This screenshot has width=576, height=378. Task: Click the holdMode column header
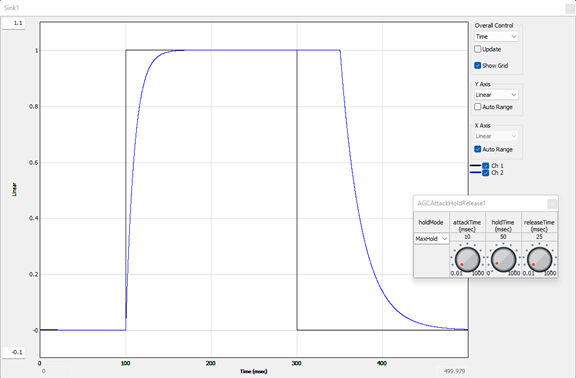click(x=431, y=222)
